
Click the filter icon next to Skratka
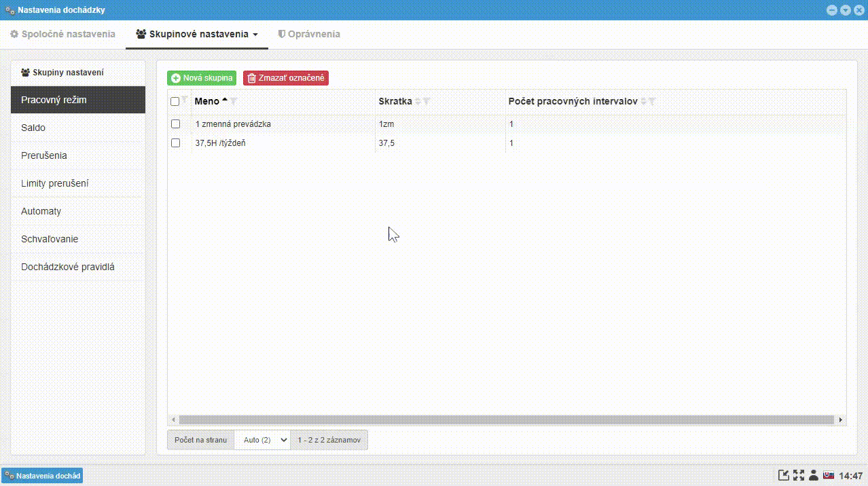point(427,101)
